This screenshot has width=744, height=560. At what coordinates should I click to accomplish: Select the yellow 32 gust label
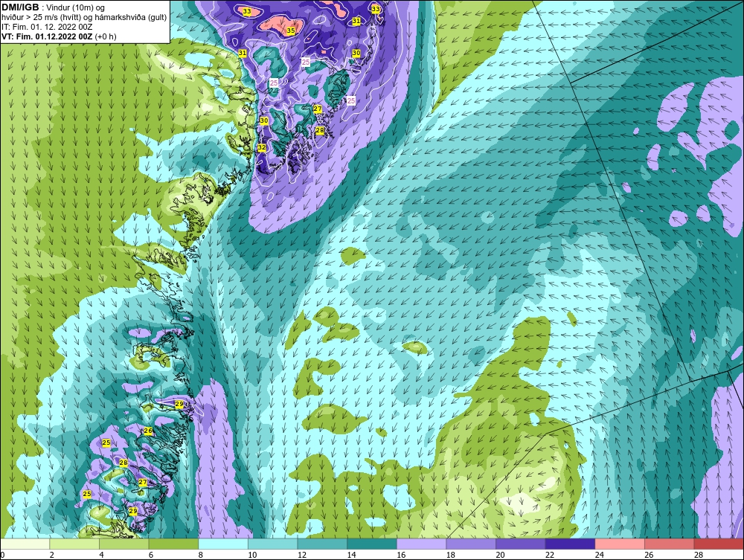click(x=261, y=147)
